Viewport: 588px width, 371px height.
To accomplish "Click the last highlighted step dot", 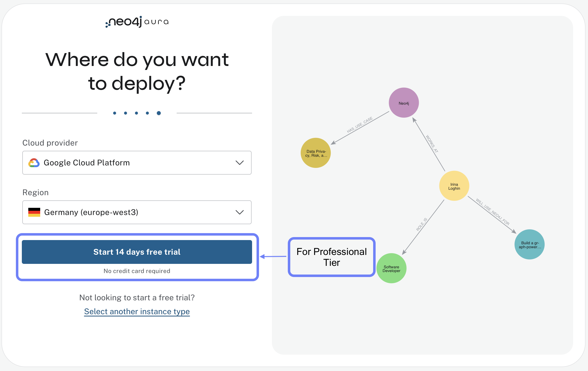I will (x=159, y=113).
